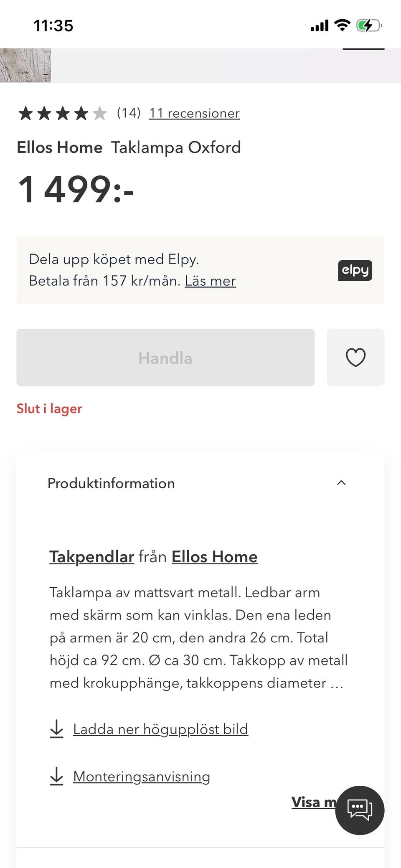Click the download icon beside Monteringsanvisning
This screenshot has height=868, width=401.
point(56,776)
